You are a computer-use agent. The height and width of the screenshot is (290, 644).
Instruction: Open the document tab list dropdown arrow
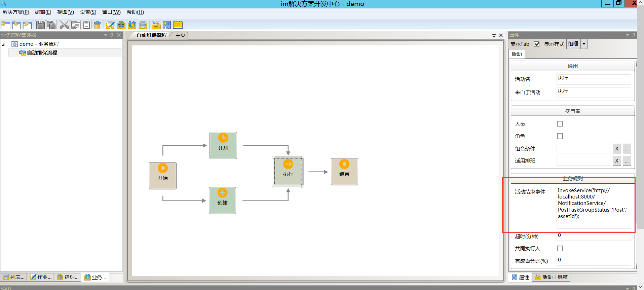point(494,35)
